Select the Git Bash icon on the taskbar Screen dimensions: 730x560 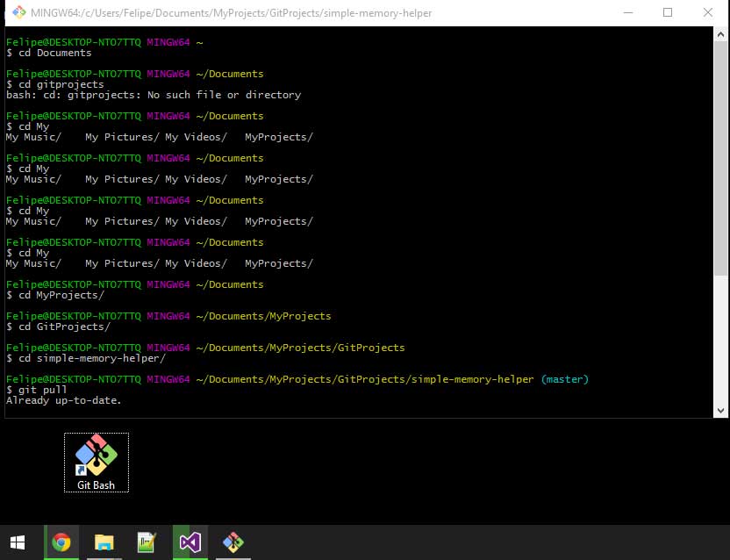click(x=233, y=542)
